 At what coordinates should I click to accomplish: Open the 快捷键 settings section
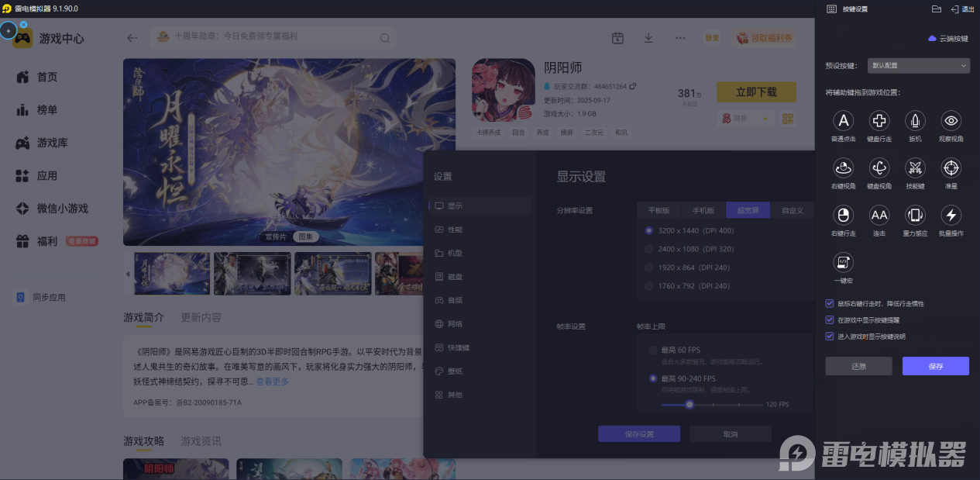pos(480,347)
